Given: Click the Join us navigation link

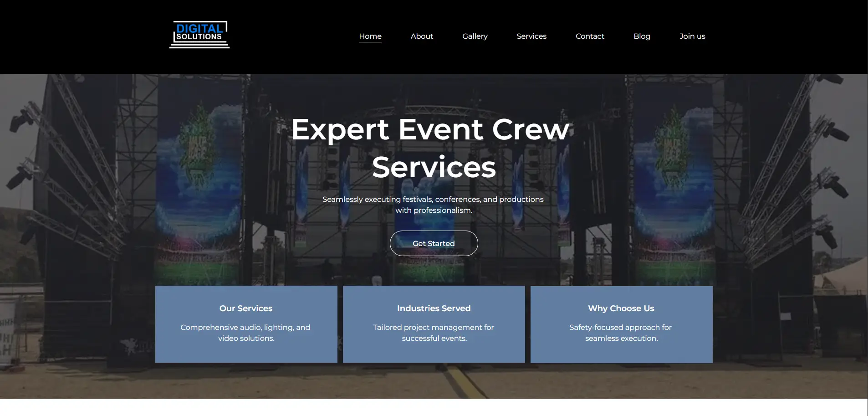Looking at the screenshot, I should point(692,36).
